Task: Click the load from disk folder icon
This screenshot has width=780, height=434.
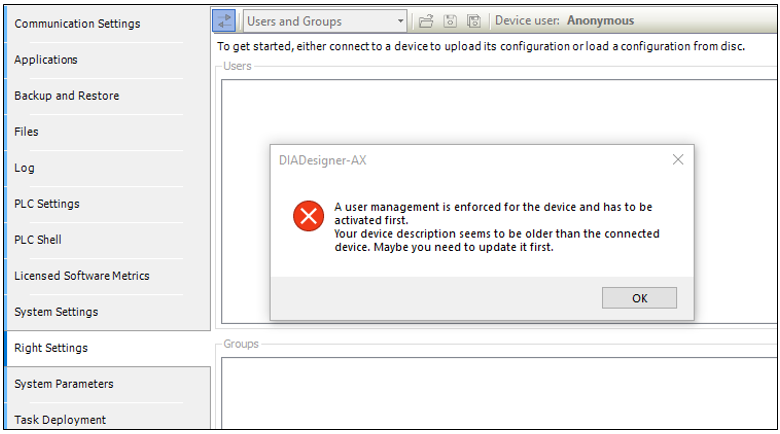Action: coord(426,21)
